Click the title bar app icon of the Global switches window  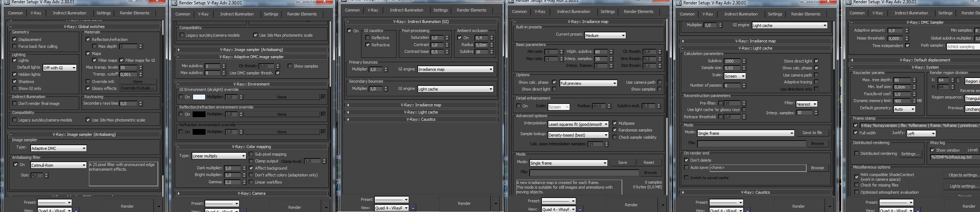point(7,2)
